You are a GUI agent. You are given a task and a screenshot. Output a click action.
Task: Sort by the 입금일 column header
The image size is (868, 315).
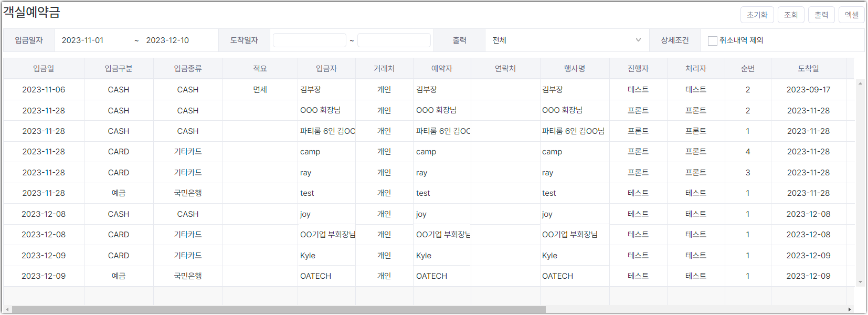[x=44, y=69]
